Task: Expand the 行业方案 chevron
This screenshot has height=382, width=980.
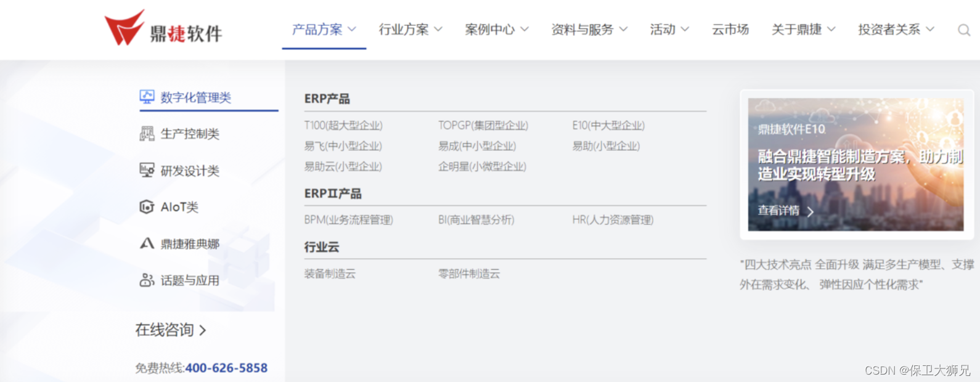Action: pyautogui.click(x=438, y=30)
